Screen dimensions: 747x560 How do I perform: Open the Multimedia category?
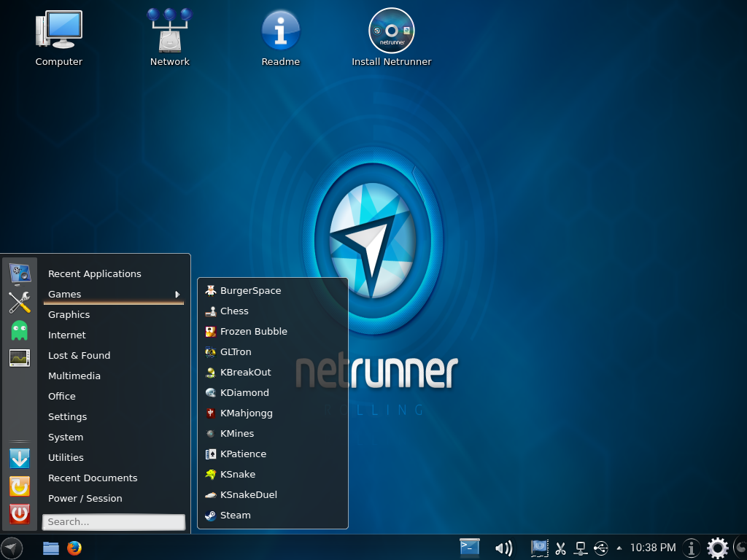113,376
